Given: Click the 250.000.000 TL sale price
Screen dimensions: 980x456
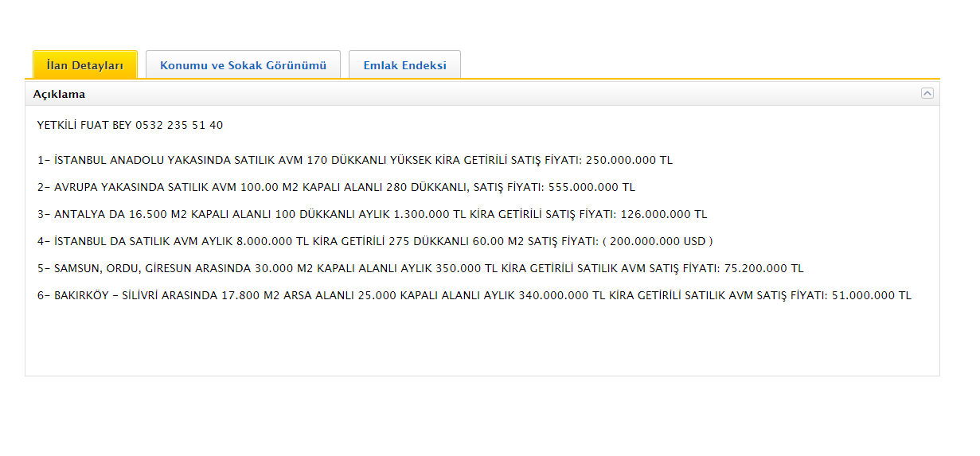Looking at the screenshot, I should click(x=629, y=160).
